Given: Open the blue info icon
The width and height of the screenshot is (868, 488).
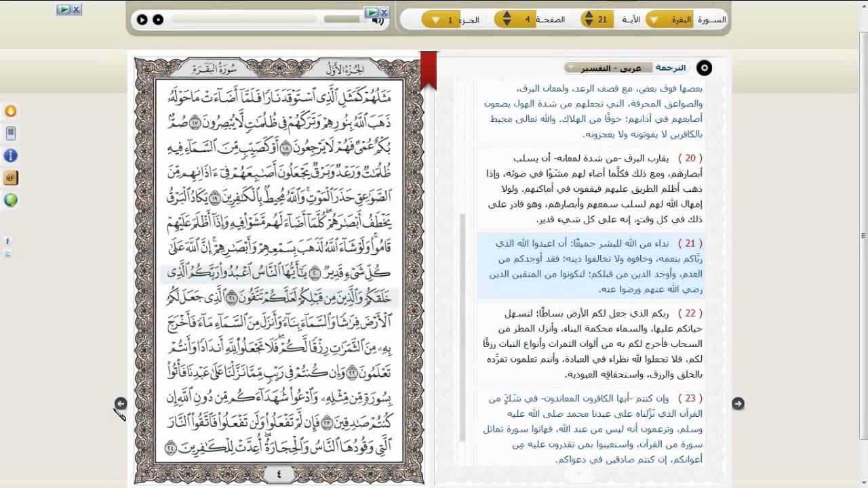Looking at the screenshot, I should 10,155.
